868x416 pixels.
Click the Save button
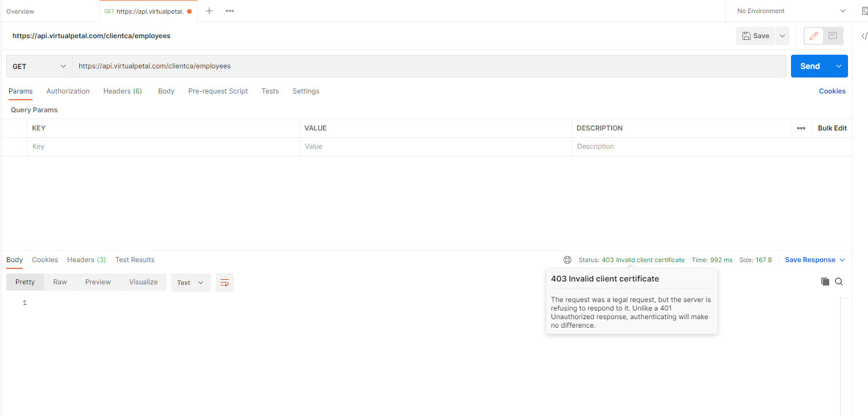pos(756,36)
